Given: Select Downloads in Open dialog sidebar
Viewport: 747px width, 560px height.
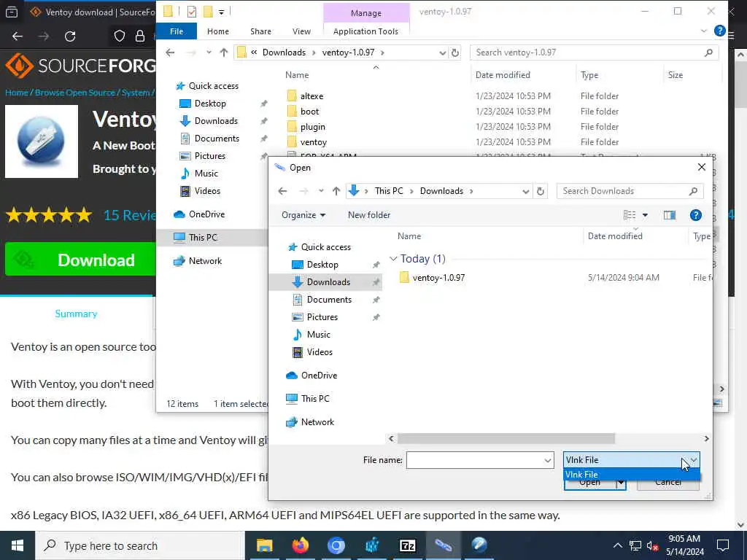Looking at the screenshot, I should pyautogui.click(x=328, y=282).
